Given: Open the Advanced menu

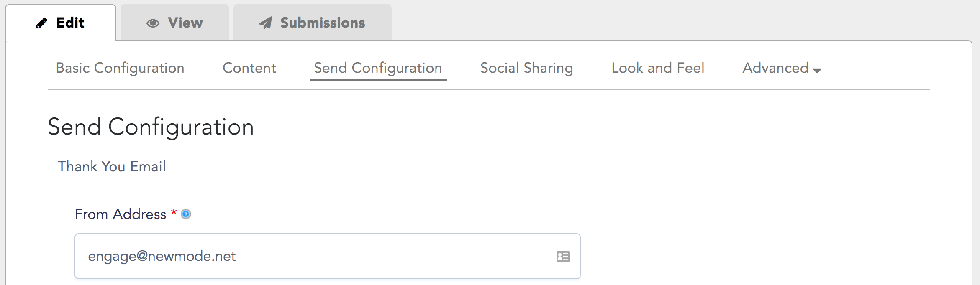Looking at the screenshot, I should (x=782, y=68).
